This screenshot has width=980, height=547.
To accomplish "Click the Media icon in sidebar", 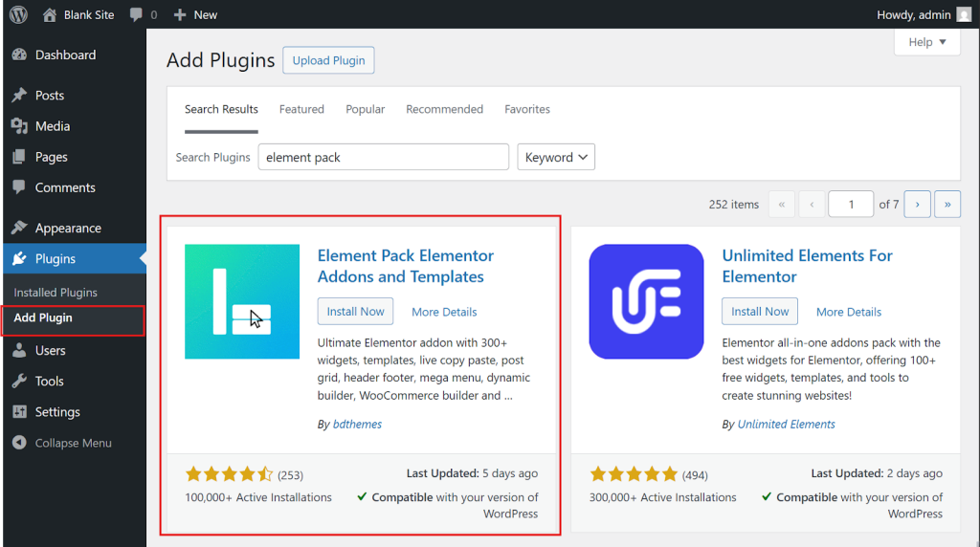I will (19, 126).
